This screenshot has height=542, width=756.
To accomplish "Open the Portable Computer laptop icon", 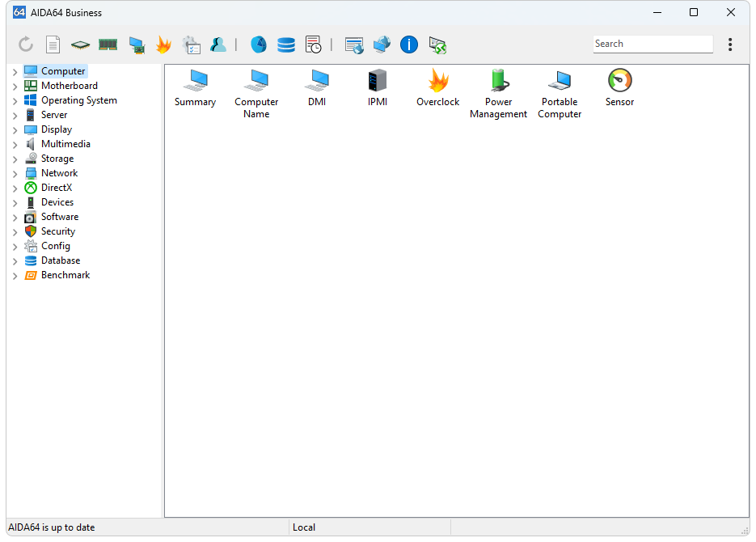I will coord(560,81).
